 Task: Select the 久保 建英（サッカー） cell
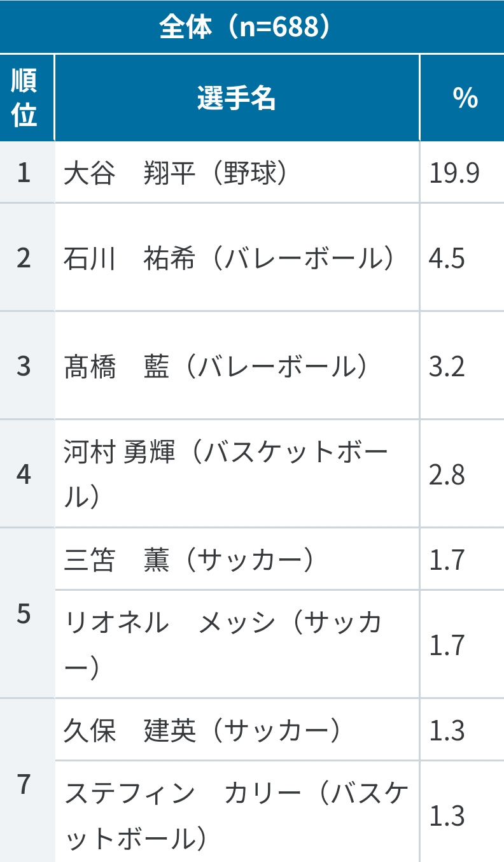[237, 730]
